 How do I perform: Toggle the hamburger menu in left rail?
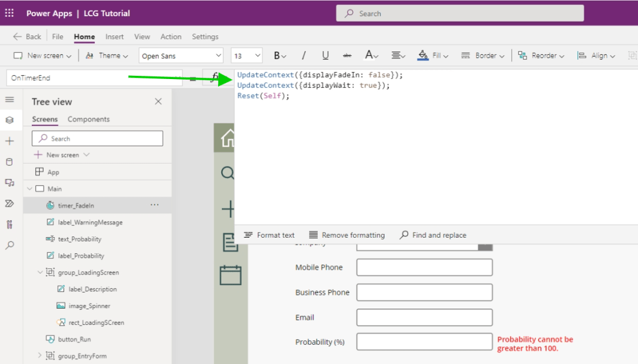click(x=10, y=100)
